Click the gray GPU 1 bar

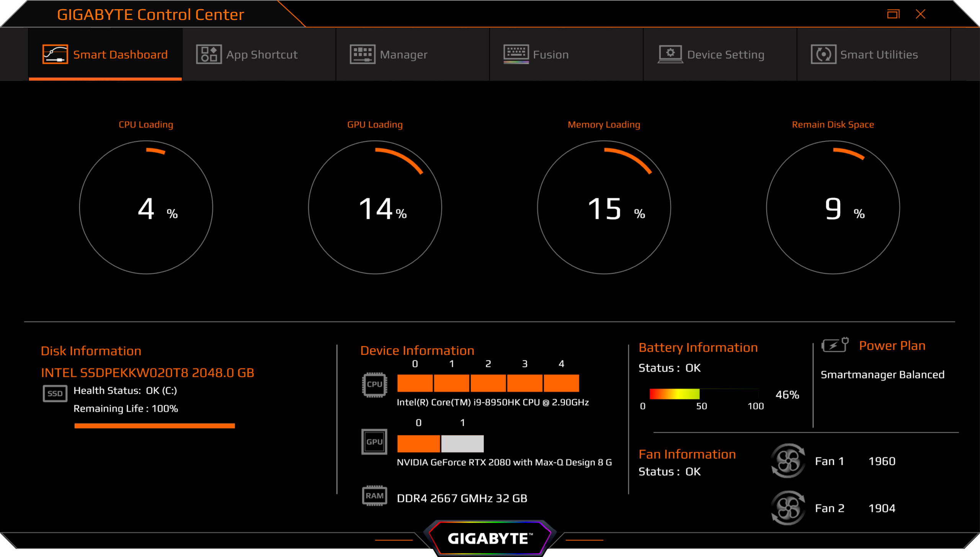tap(462, 444)
